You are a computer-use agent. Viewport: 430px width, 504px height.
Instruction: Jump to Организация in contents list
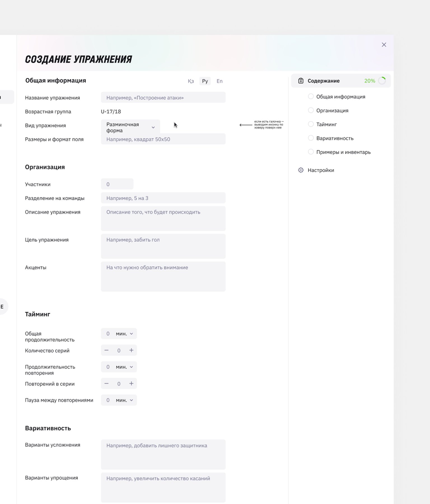coord(332,111)
